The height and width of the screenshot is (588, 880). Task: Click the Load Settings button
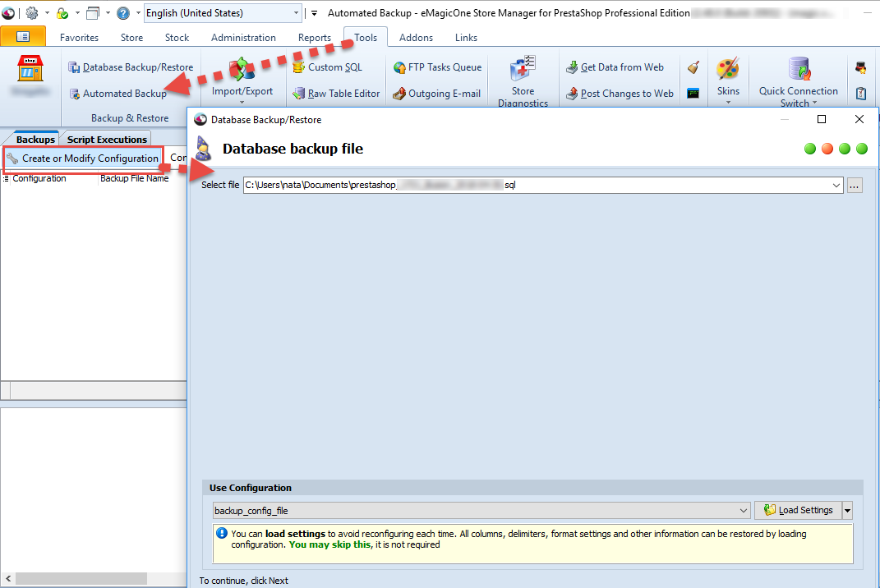tap(798, 511)
